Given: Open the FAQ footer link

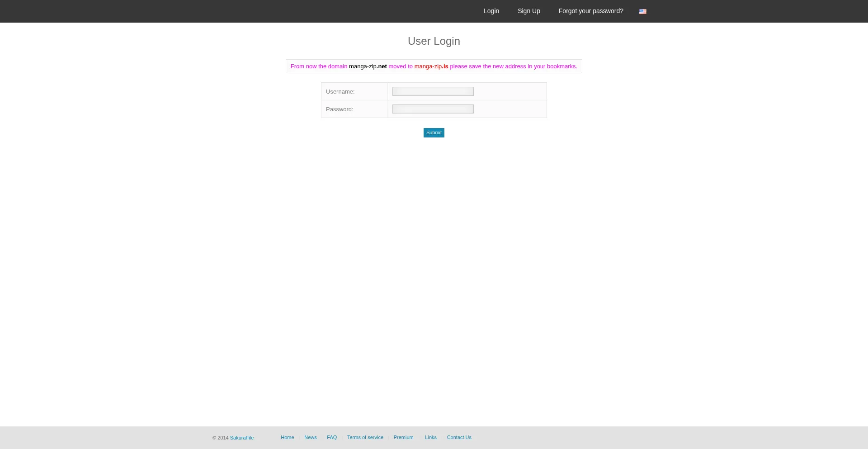Looking at the screenshot, I should pos(332,437).
